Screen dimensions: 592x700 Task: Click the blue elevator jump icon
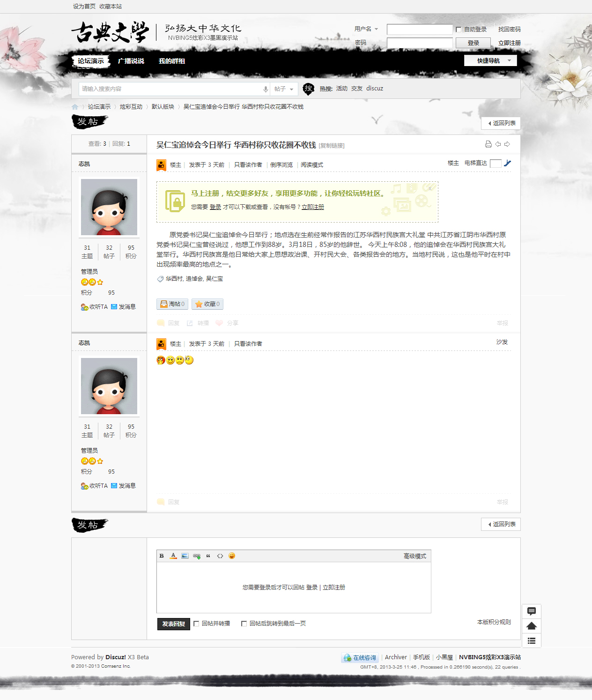[x=508, y=163]
